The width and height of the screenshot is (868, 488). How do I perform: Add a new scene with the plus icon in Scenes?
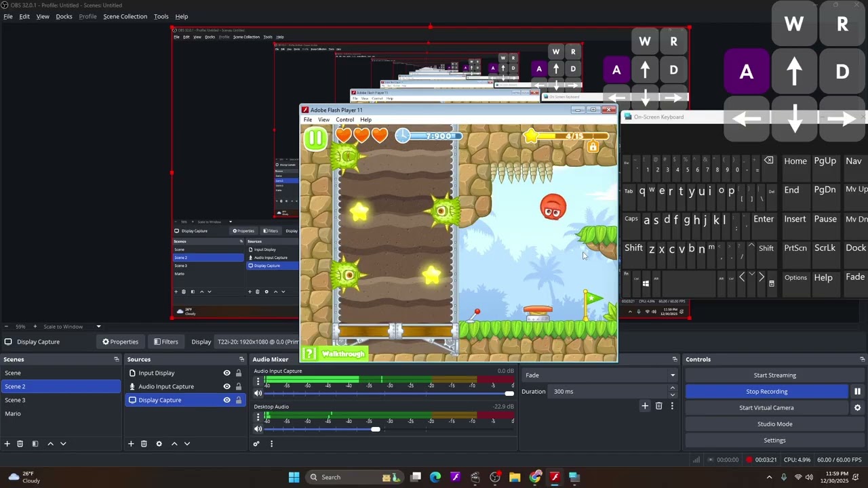[x=7, y=444]
